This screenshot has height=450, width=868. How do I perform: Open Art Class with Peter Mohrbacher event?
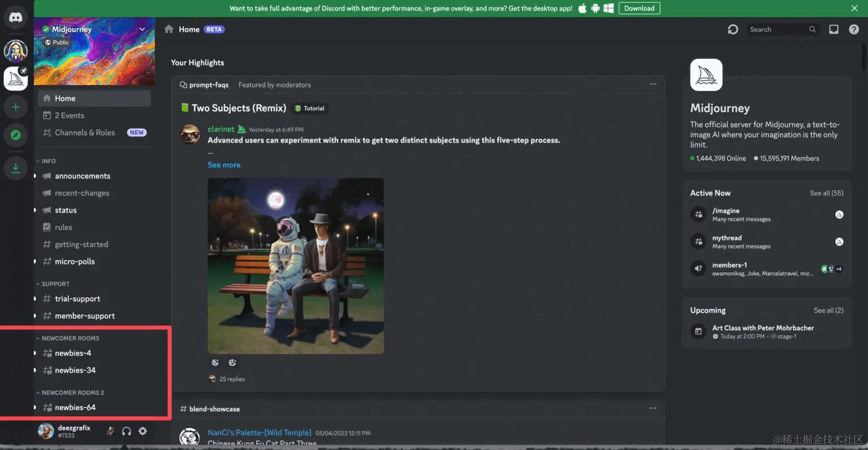(763, 328)
